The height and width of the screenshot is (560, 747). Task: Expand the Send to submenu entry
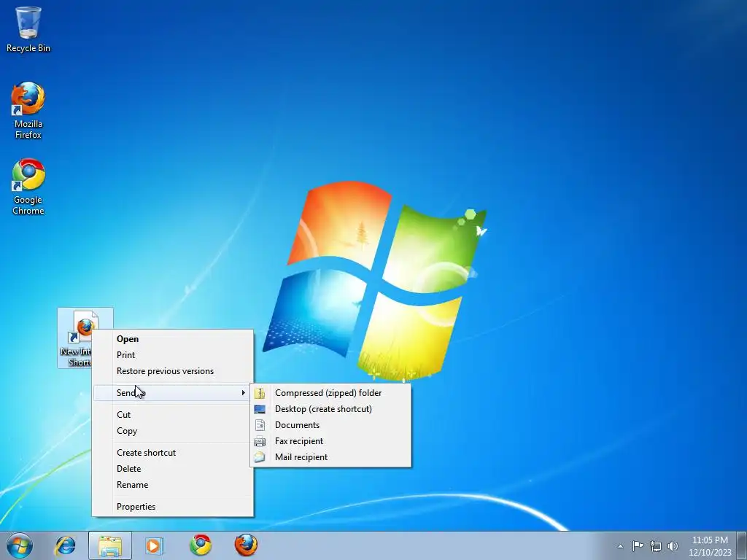172,393
